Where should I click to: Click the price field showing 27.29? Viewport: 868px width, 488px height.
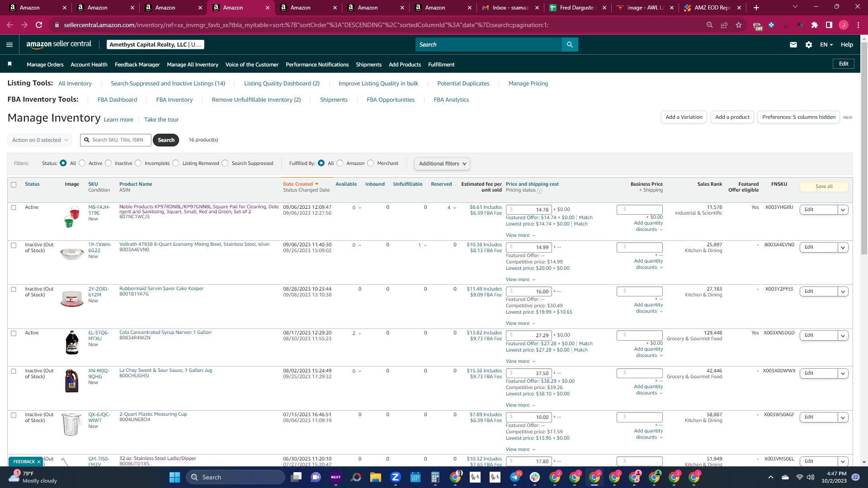point(529,335)
